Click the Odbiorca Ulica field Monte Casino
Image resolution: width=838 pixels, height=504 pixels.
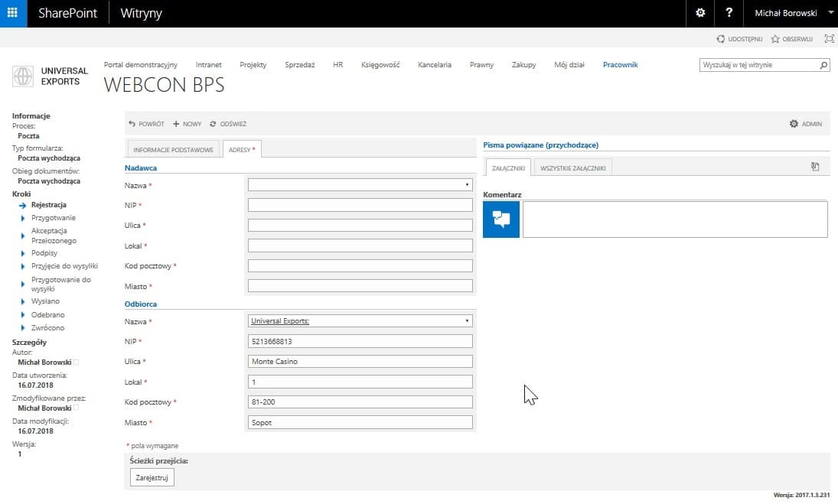[360, 362]
